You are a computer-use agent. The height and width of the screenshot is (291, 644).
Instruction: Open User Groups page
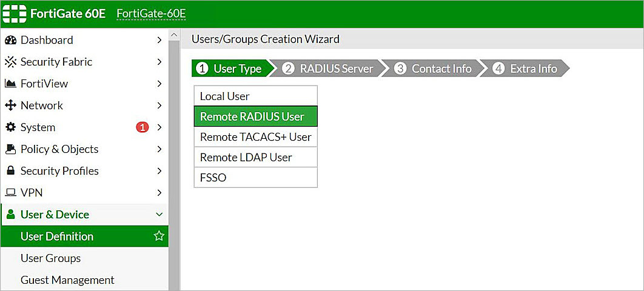tap(84, 258)
